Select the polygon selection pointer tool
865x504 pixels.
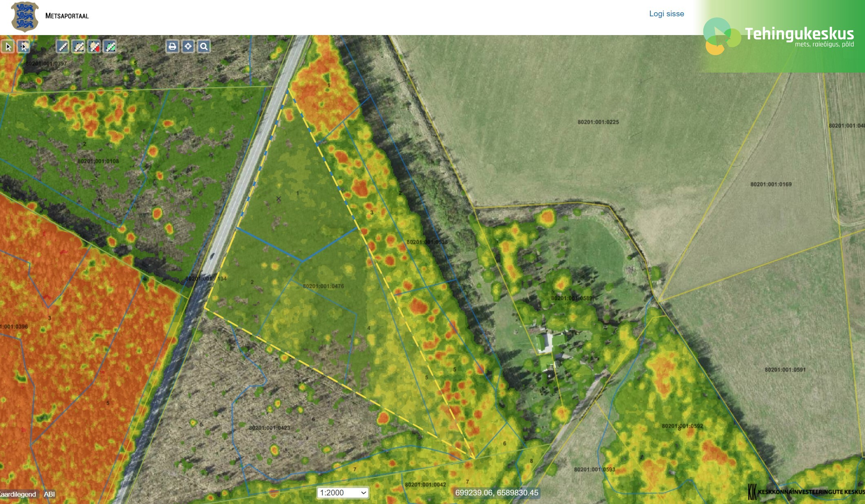[24, 47]
